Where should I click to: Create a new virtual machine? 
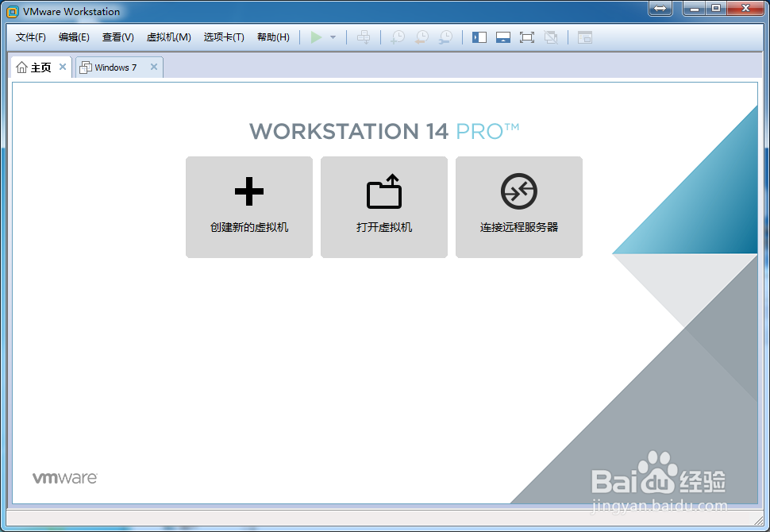coord(248,206)
